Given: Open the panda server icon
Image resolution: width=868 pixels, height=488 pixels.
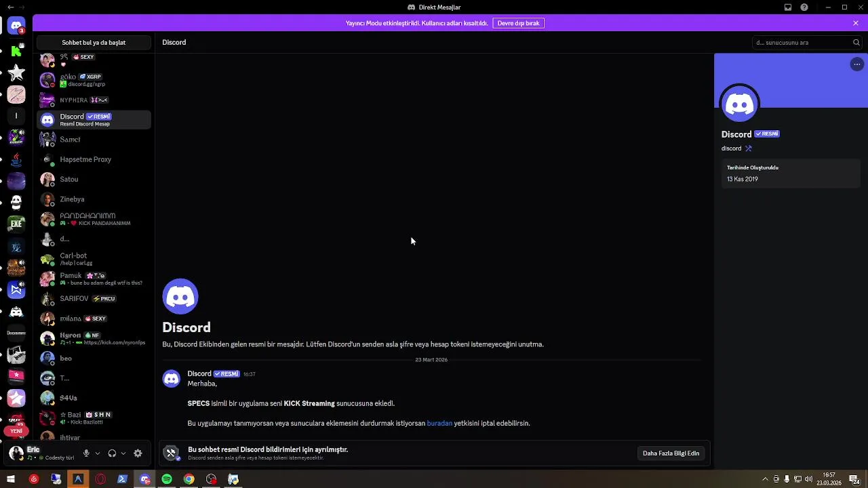Looking at the screenshot, I should point(16,202).
